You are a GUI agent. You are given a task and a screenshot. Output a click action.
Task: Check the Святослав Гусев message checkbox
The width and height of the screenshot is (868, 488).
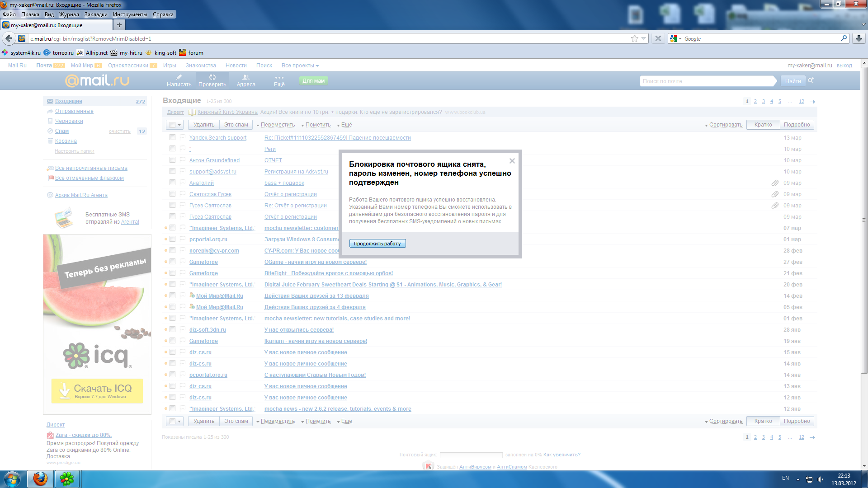172,194
